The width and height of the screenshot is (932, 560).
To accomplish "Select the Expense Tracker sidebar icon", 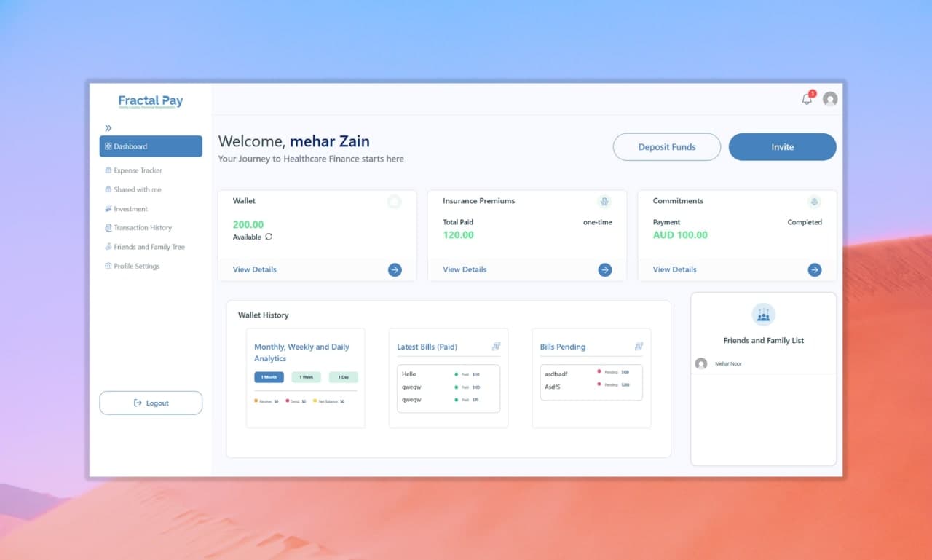I will (x=107, y=170).
